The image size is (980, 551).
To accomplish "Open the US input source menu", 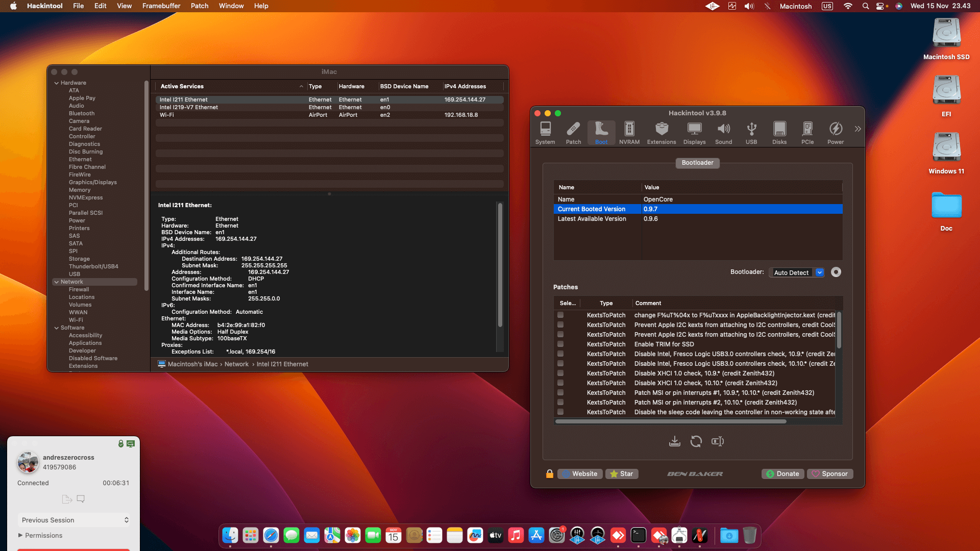I will [x=827, y=6].
